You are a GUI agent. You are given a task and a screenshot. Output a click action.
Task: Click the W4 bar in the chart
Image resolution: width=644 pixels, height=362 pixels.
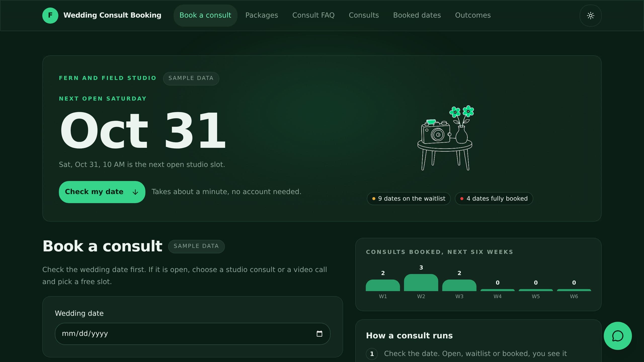click(497, 290)
